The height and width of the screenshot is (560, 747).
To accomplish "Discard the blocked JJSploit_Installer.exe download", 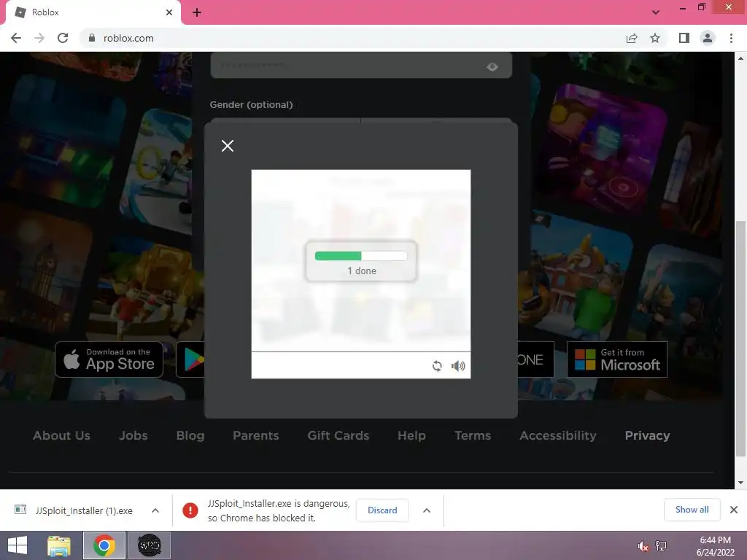I will (x=382, y=510).
